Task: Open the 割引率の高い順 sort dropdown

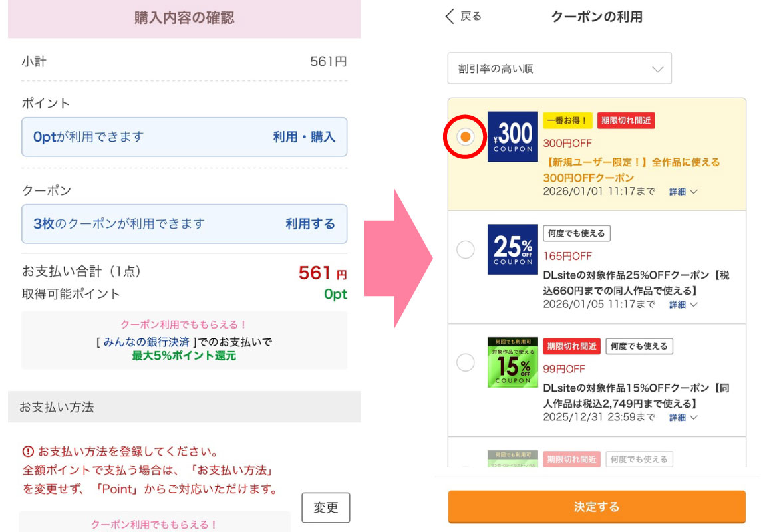Action: [x=559, y=68]
